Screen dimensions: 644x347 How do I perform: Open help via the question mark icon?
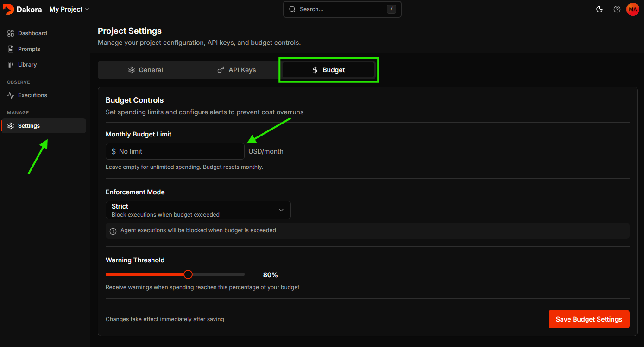point(617,9)
